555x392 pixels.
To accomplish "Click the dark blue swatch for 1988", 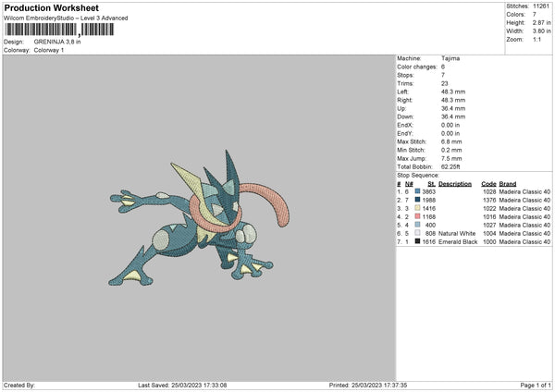I will click(417, 200).
